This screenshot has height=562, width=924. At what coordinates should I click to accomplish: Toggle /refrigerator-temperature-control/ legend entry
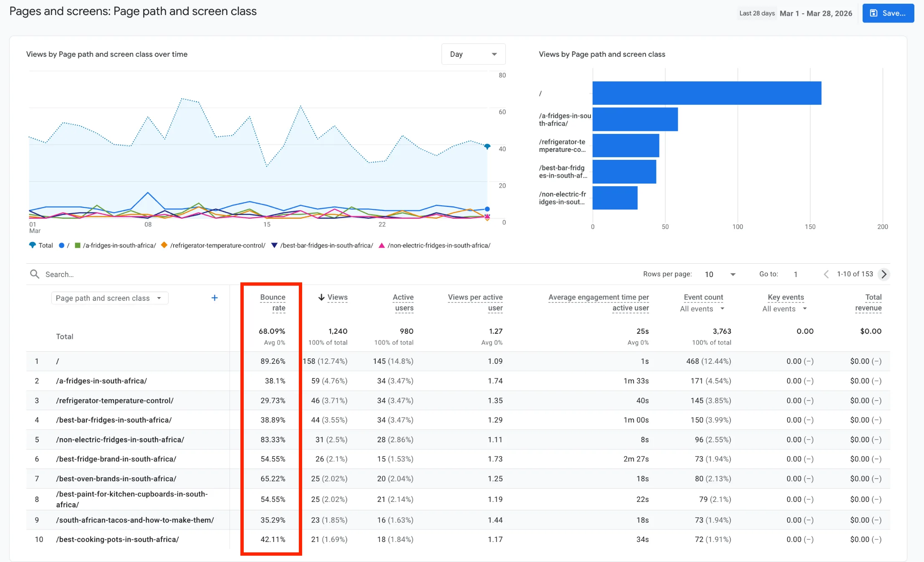click(213, 245)
